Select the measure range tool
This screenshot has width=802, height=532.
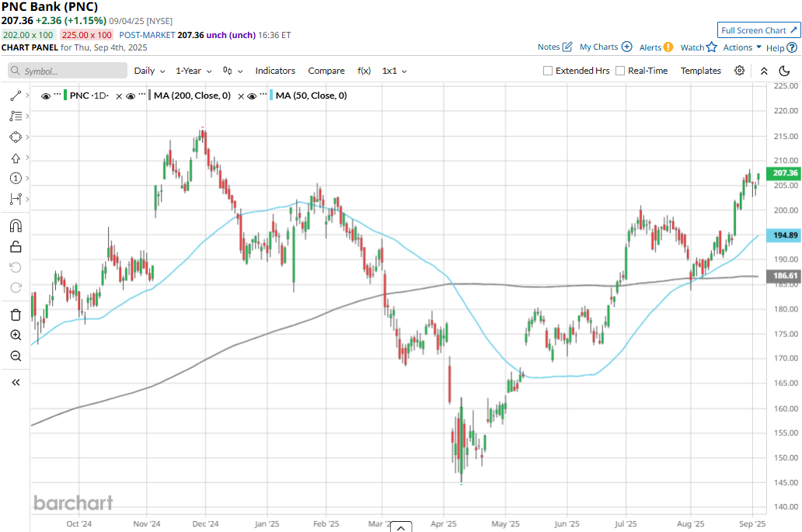pos(16,199)
